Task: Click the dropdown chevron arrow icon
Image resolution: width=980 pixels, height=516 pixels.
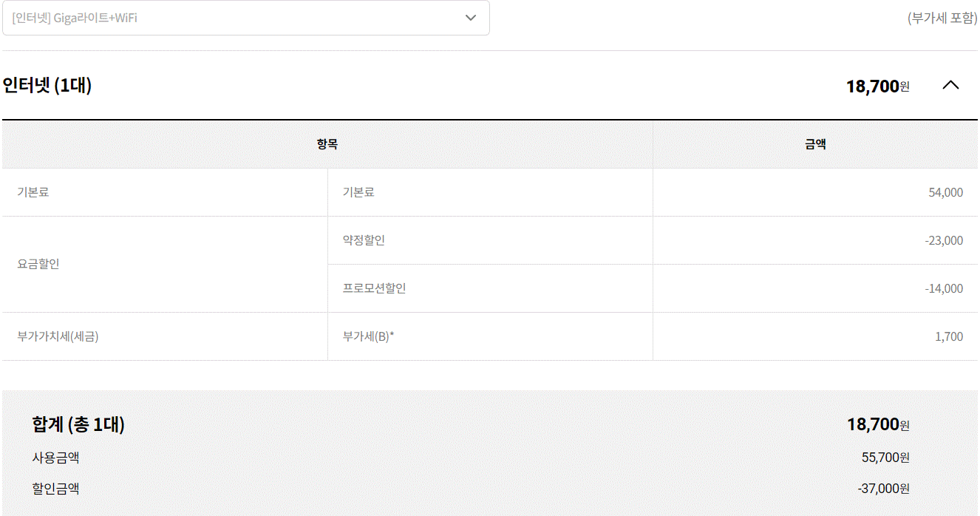Action: coord(471,18)
